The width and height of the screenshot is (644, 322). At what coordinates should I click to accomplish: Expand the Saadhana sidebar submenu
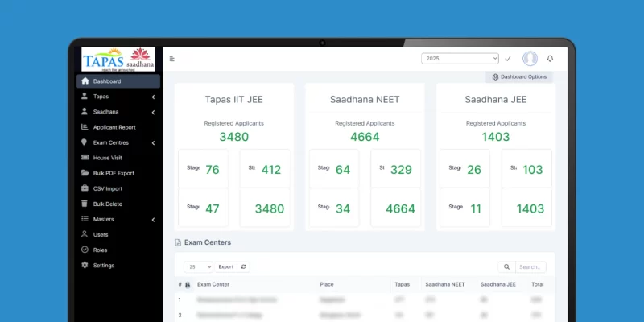[x=153, y=112]
